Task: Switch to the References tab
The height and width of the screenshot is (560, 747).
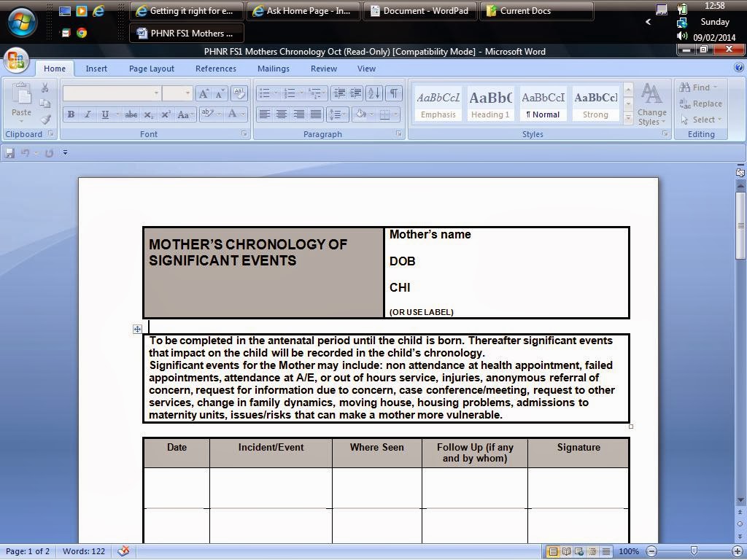Action: click(x=216, y=69)
